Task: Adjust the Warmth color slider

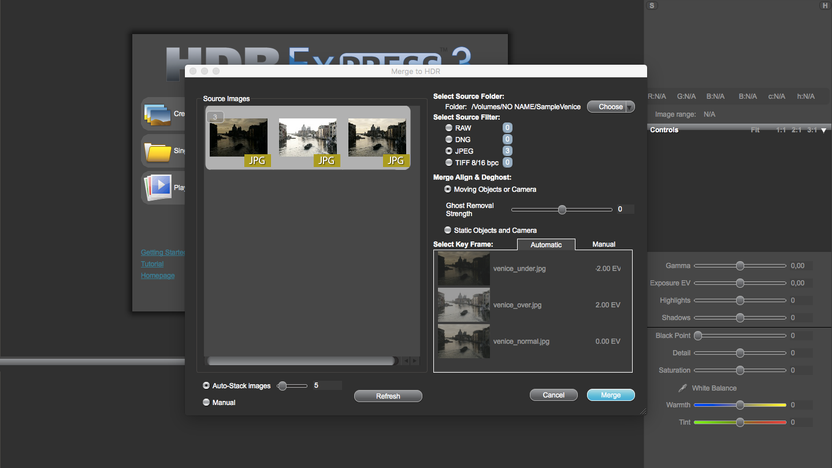Action: tap(740, 405)
